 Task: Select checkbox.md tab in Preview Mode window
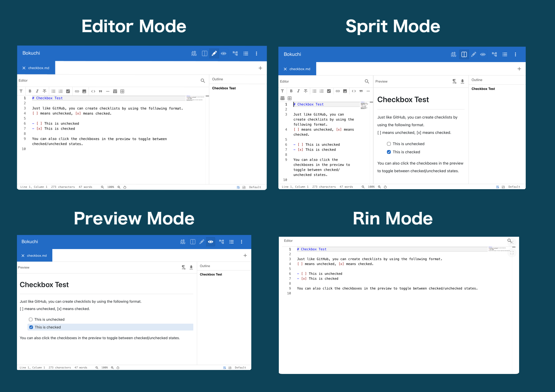[35, 256]
